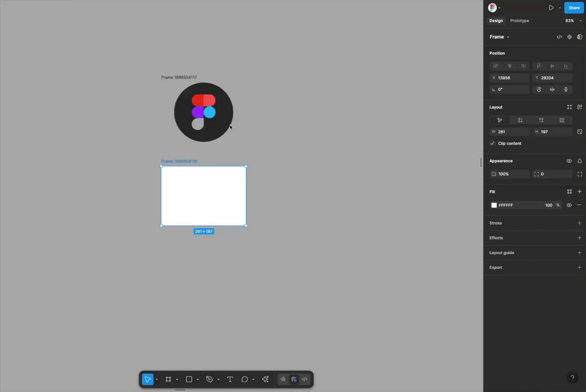Click the 100% opacity field
This screenshot has width=586, height=392.
(x=510, y=174)
